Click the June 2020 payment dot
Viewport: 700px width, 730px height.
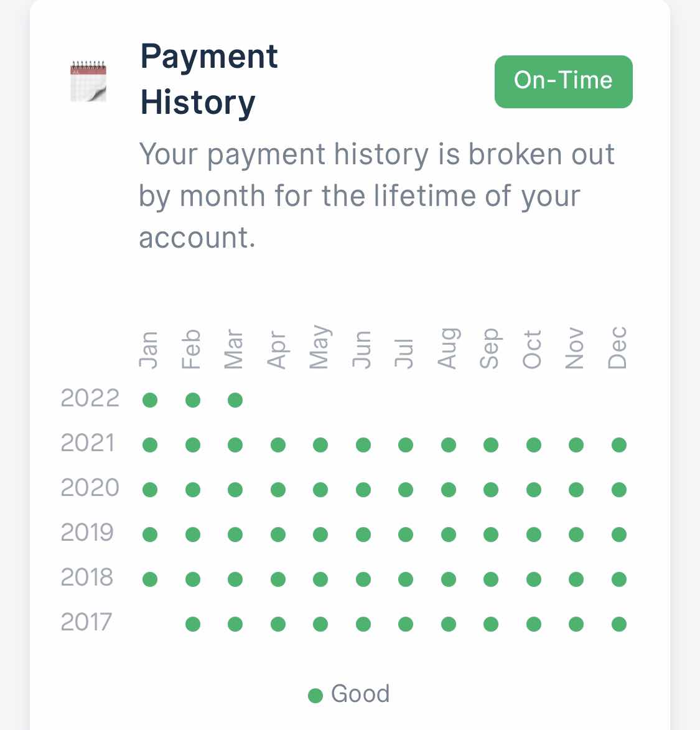[363, 489]
